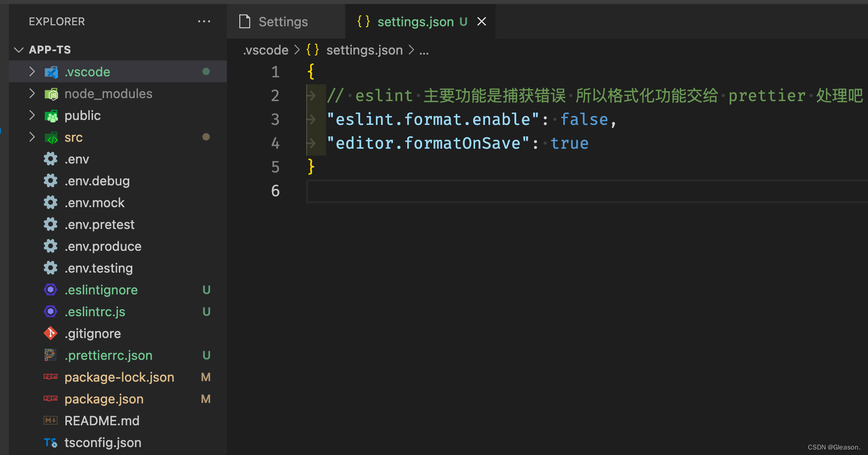Click settings.json in the breadcrumb

365,50
